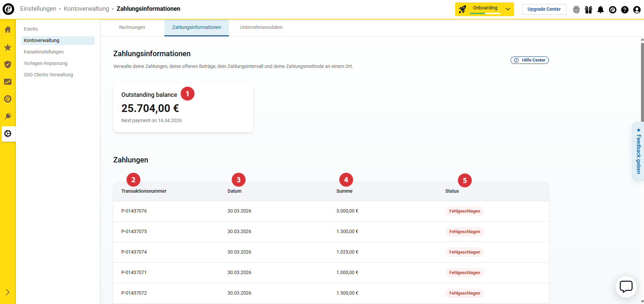Open the star favorites icon in sidebar

[x=8, y=47]
